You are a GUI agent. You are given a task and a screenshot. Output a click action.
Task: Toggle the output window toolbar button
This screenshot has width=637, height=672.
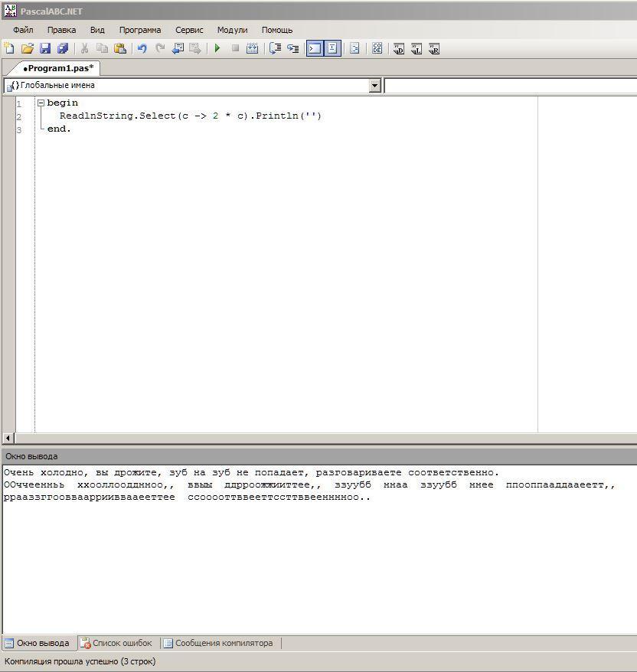[x=315, y=48]
